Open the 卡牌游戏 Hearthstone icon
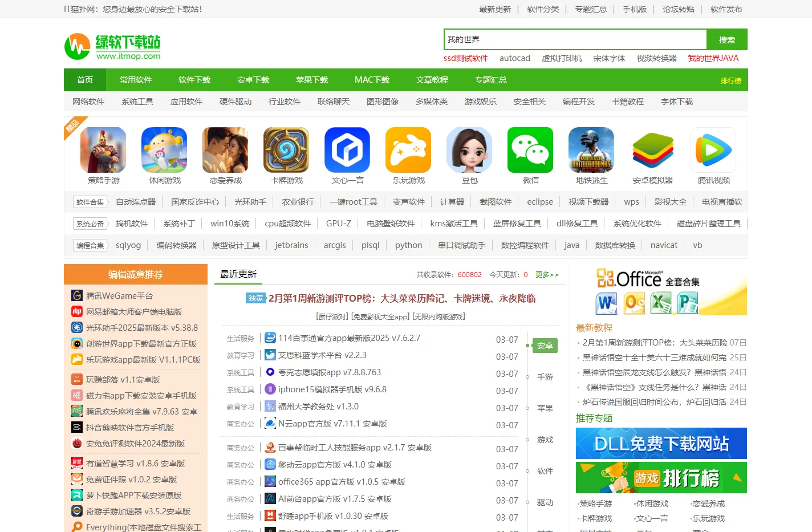This screenshot has height=532, width=812. [286, 150]
